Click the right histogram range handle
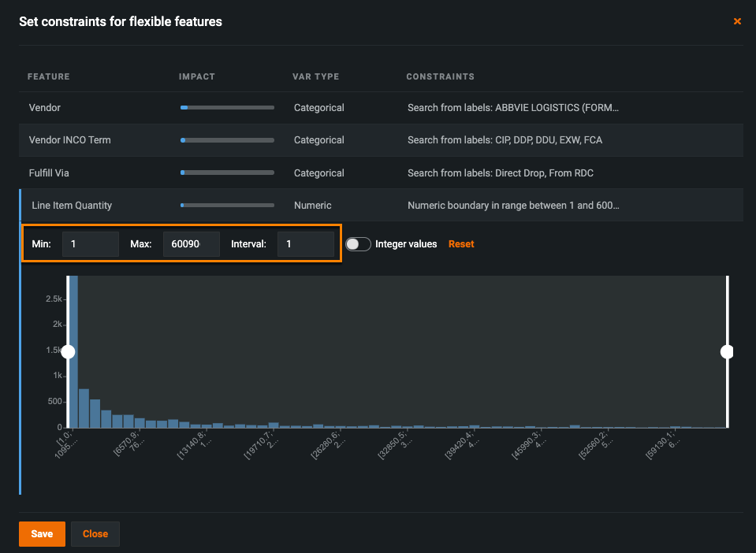 pos(727,351)
